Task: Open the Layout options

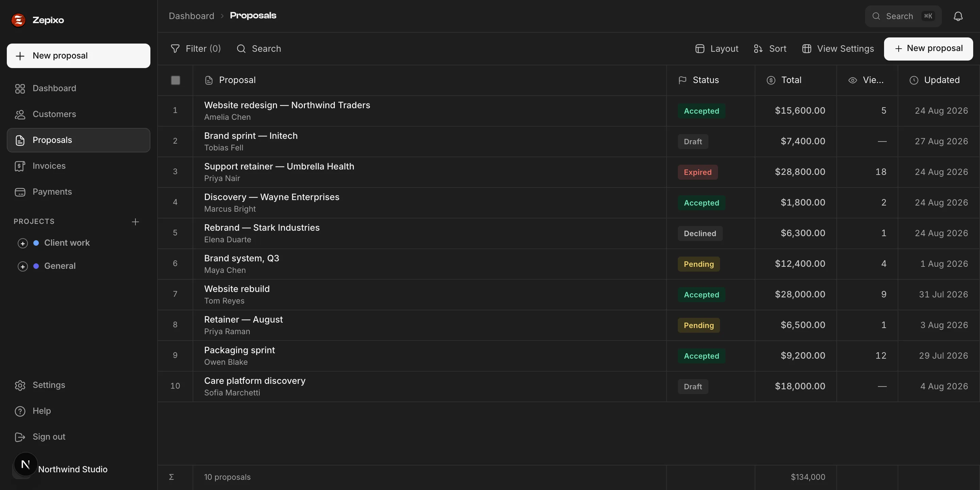Action: click(717, 49)
